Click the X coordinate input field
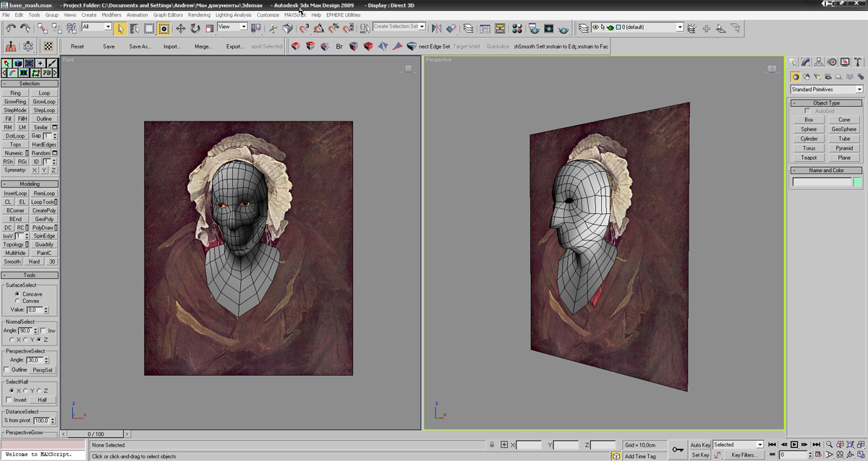 click(529, 445)
